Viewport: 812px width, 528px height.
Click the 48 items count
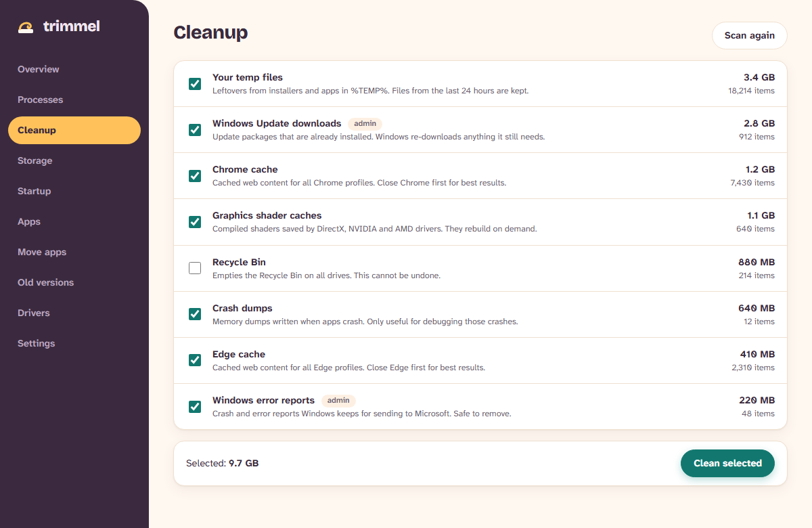coord(759,414)
